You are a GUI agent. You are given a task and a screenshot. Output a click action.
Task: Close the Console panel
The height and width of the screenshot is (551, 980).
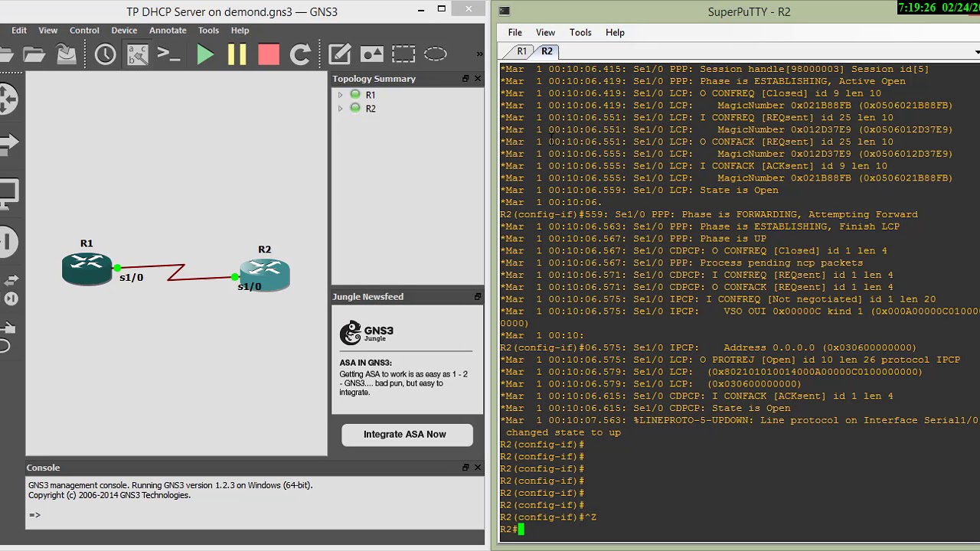[478, 468]
